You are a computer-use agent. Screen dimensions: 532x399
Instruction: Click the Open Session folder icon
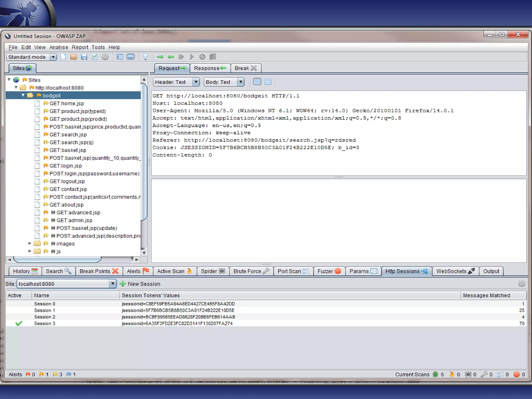74,57
